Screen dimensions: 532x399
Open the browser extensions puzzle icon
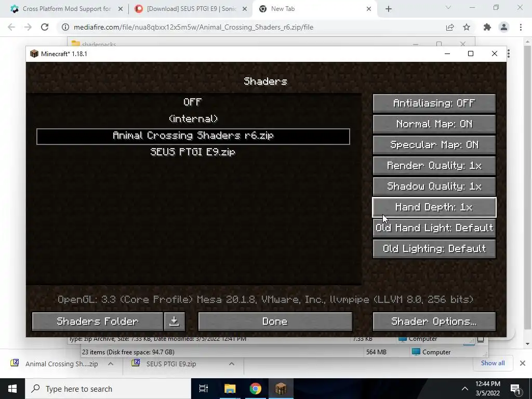[x=487, y=27]
